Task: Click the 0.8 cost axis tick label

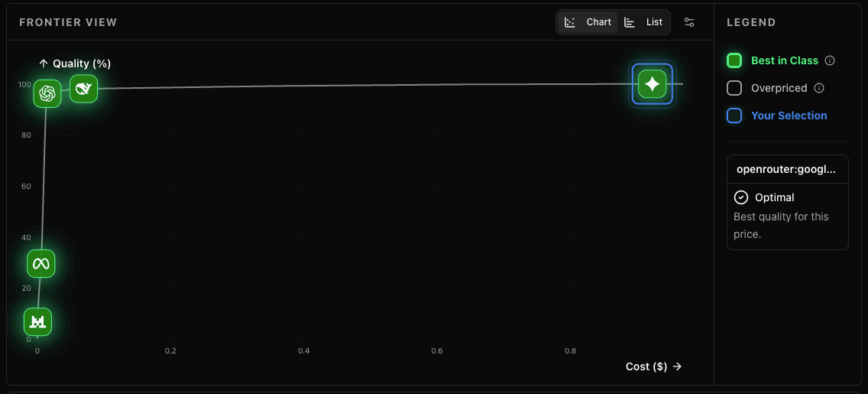Action: click(571, 351)
